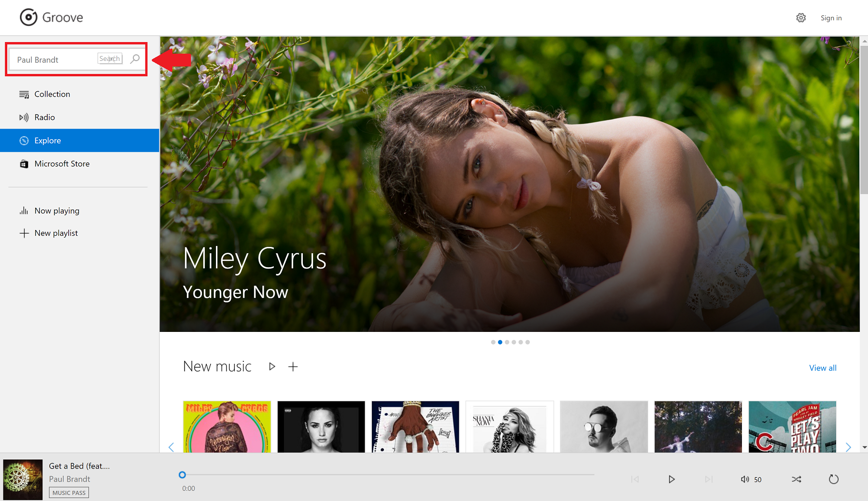Image resolution: width=868 pixels, height=501 pixels.
Task: Click the Groove logo icon
Action: 28,17
